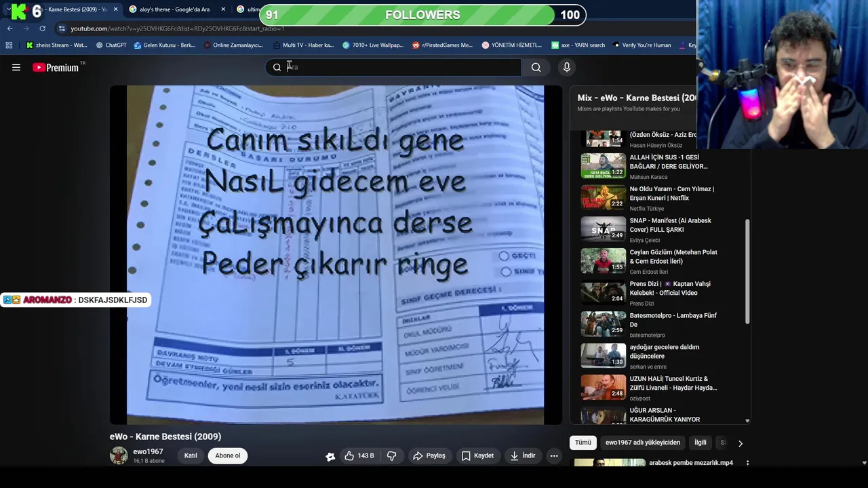Download the video with İndir
The width and height of the screenshot is (868, 488).
523,455
